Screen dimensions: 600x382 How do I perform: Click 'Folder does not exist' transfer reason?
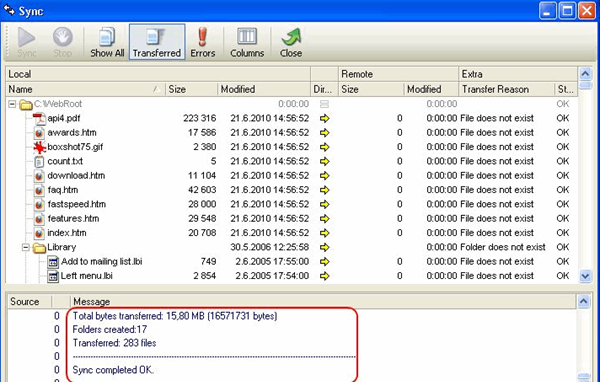[x=503, y=247]
